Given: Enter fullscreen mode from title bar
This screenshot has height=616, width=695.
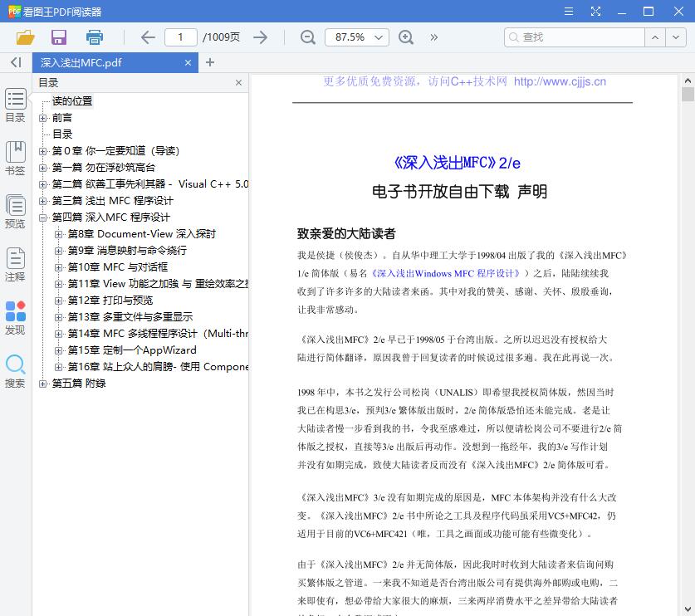Looking at the screenshot, I should pos(595,11).
